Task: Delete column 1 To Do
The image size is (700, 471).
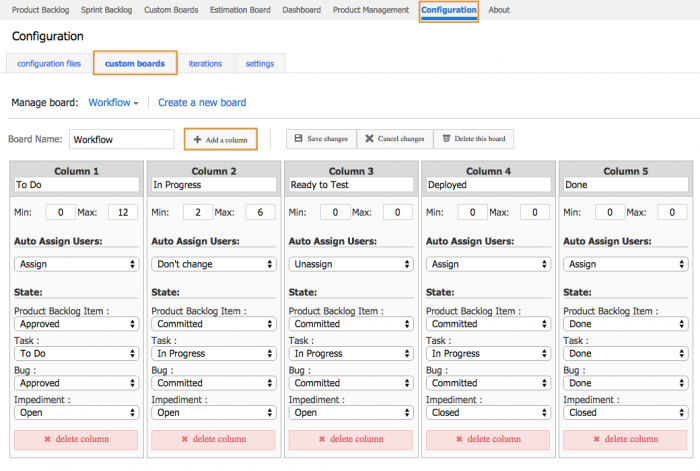Action: [76, 439]
